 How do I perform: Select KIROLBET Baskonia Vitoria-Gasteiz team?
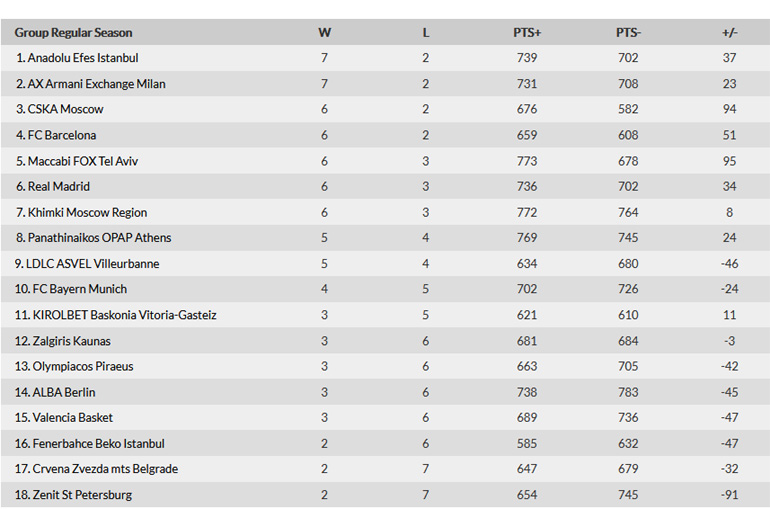122,315
